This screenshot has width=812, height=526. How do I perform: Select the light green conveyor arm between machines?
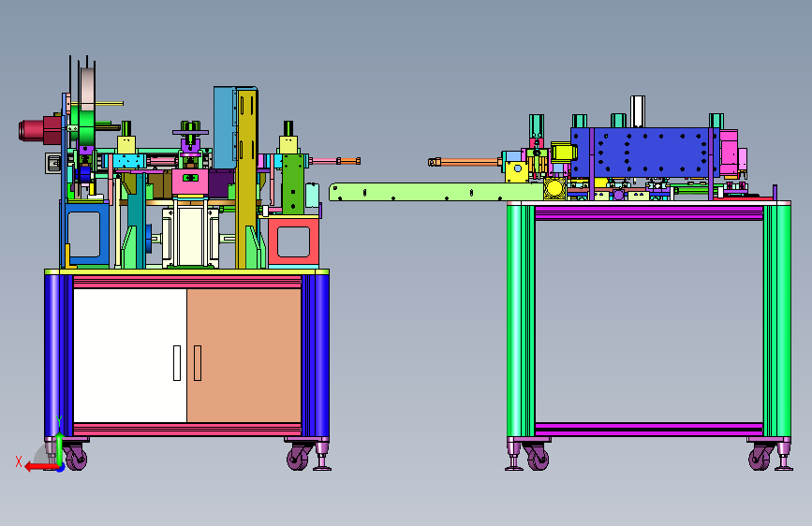click(x=436, y=192)
